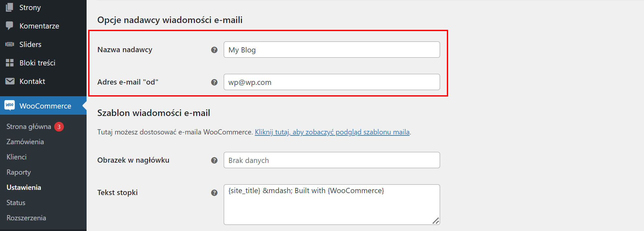Viewport: 644px width, 231px height.
Task: Open the Zamówienia submenu item
Action: click(25, 142)
